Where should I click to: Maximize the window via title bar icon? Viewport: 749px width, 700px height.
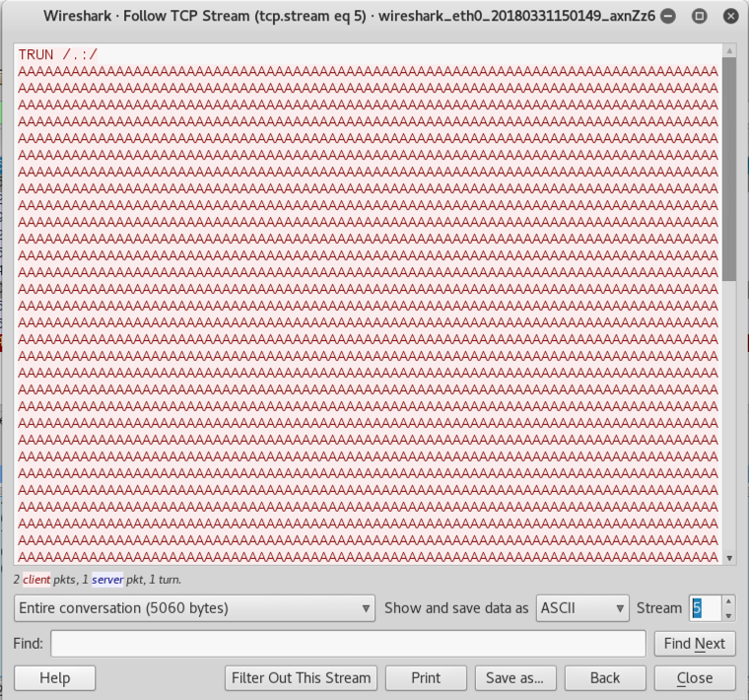(700, 16)
